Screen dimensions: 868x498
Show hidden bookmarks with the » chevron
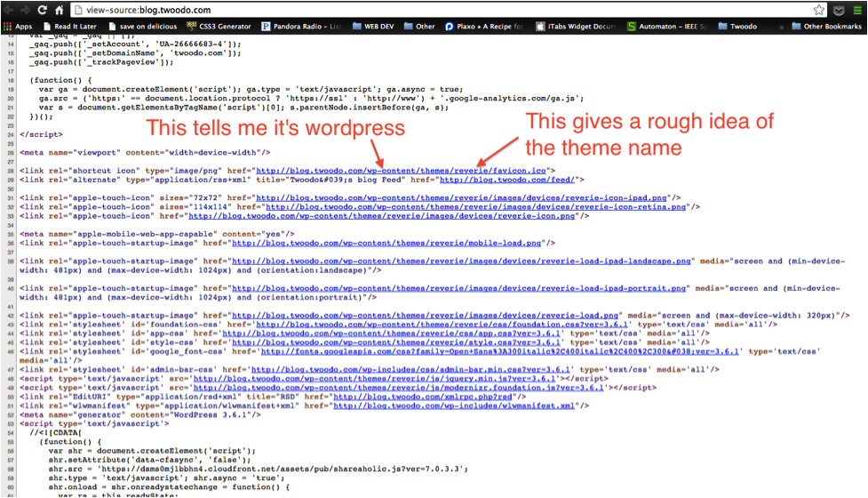click(781, 26)
